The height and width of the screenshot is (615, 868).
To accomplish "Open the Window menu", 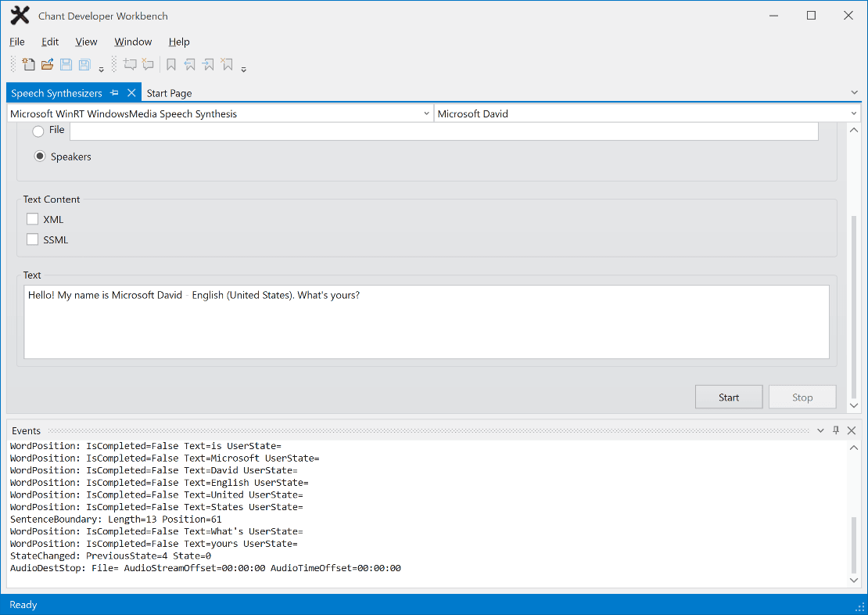I will [133, 41].
